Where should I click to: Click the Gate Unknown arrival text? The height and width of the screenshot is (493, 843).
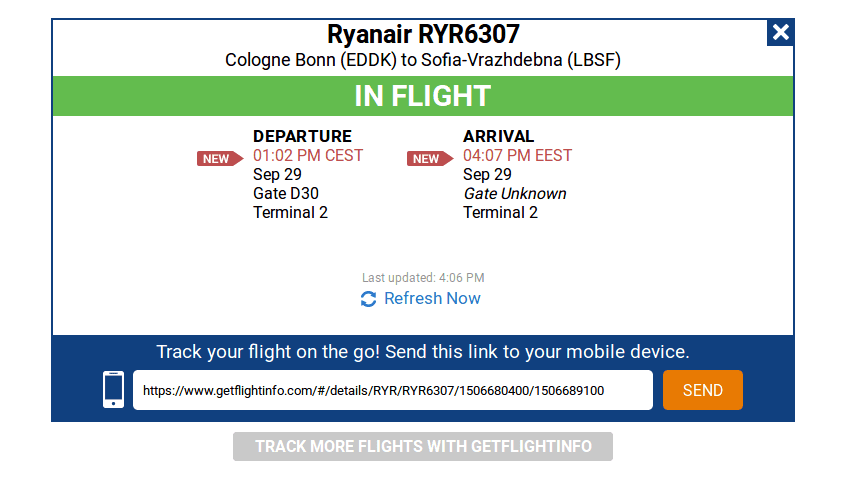514,193
